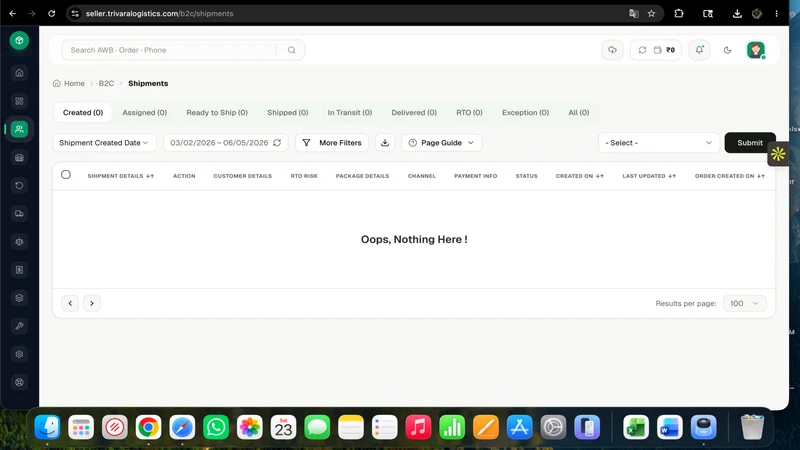The image size is (800, 450).
Task: Switch to Assigned (0) tab
Action: tap(144, 113)
